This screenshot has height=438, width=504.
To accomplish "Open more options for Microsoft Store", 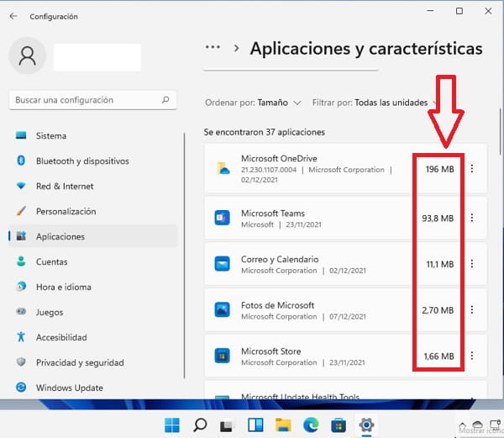I will click(x=472, y=356).
